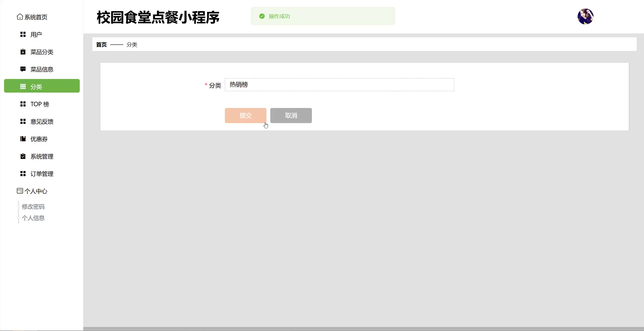Open 修改密码 under 个人中心
644x331 pixels.
(x=33, y=207)
